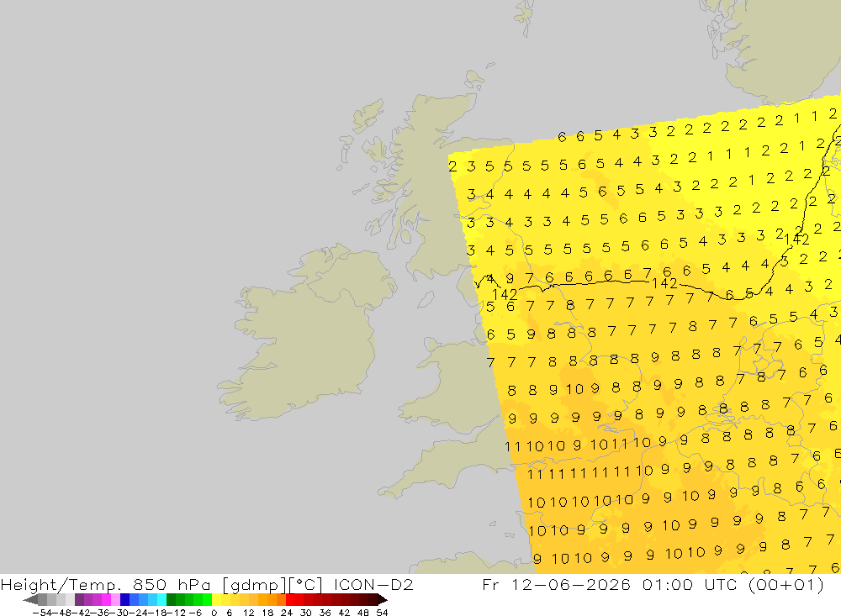The height and width of the screenshot is (616, 841).
Task: Click the legend value "54"
Action: pyautogui.click(x=382, y=613)
